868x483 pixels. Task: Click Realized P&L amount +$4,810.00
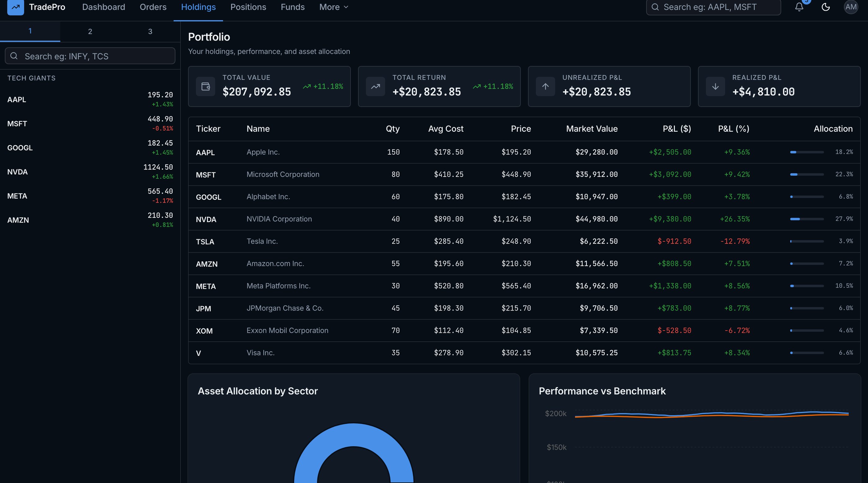[763, 92]
